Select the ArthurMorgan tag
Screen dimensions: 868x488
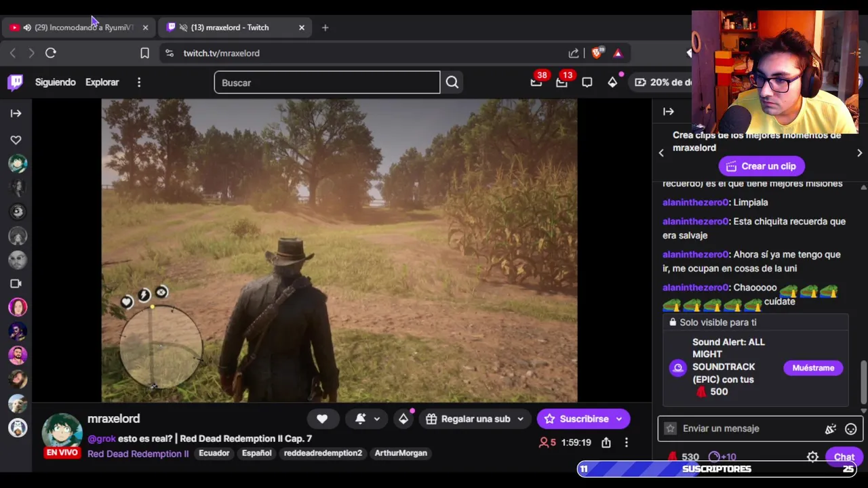click(401, 453)
